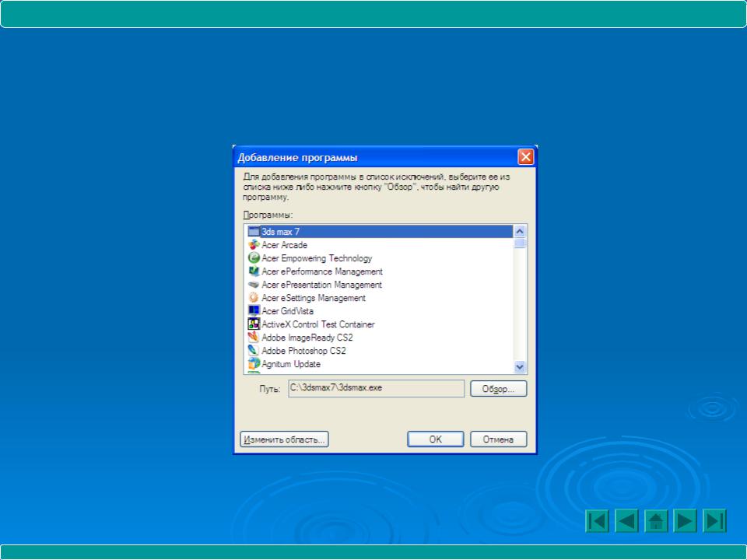
Task: Click the programs list scrollbar thumb
Action: (x=520, y=243)
